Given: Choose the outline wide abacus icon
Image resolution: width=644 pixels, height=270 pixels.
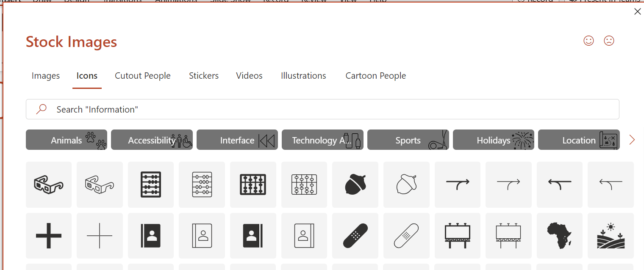Looking at the screenshot, I should pos(304,185).
